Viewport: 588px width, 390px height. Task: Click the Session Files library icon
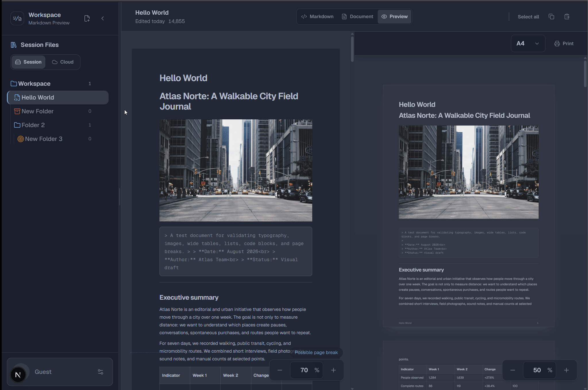pyautogui.click(x=14, y=45)
